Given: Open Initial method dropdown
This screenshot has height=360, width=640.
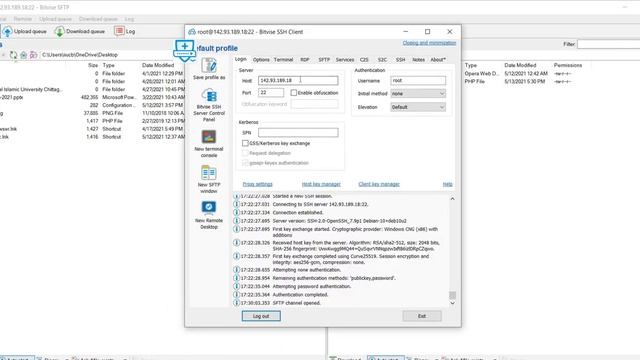Looking at the screenshot, I should [418, 93].
